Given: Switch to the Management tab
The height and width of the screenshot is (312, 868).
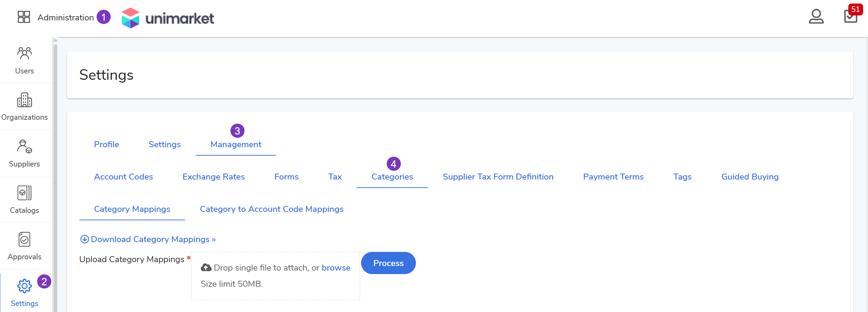Looking at the screenshot, I should pyautogui.click(x=236, y=144).
